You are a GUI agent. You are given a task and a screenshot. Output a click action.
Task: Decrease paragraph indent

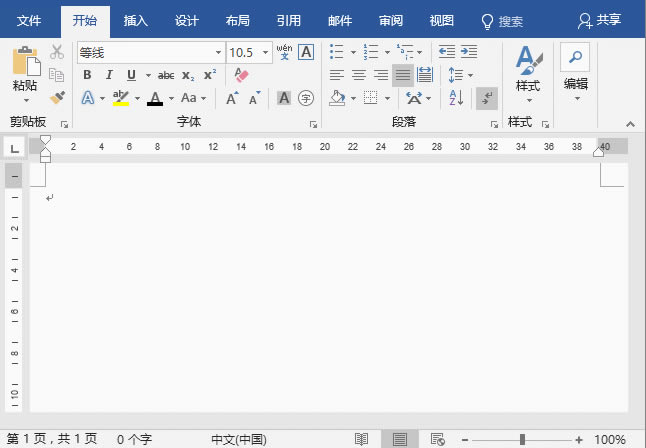[x=447, y=52]
